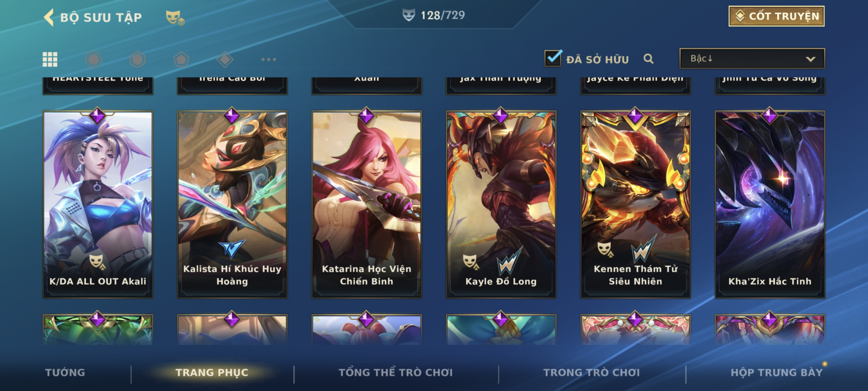Open the skin search magnifier
Viewport: 868px width, 391px height.
[649, 59]
